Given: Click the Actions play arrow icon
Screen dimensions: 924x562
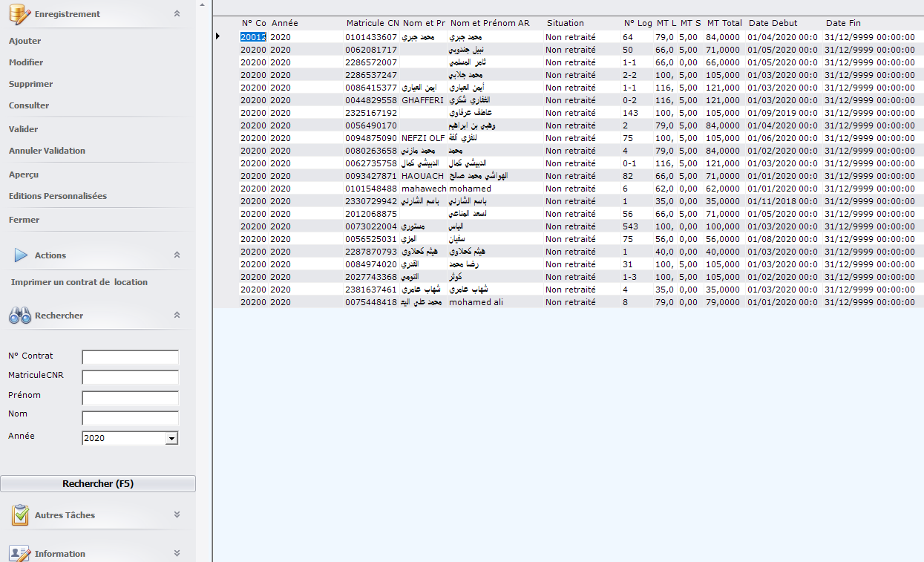Looking at the screenshot, I should [x=21, y=255].
